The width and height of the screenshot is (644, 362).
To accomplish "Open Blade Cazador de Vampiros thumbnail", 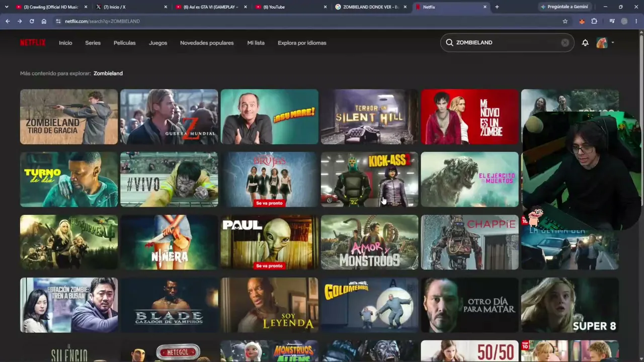I will pos(169,305).
